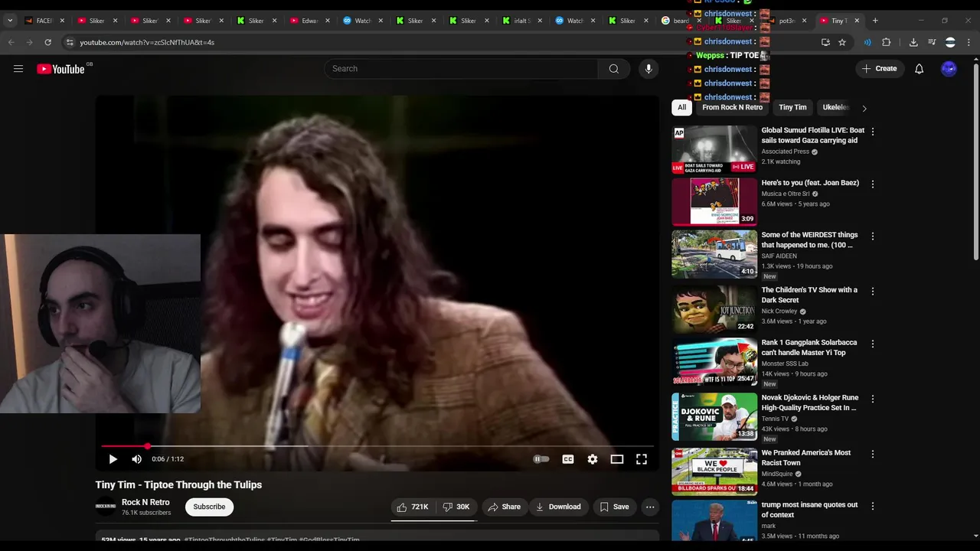The width and height of the screenshot is (980, 551).
Task: Open the account avatar menu
Action: coord(949,69)
